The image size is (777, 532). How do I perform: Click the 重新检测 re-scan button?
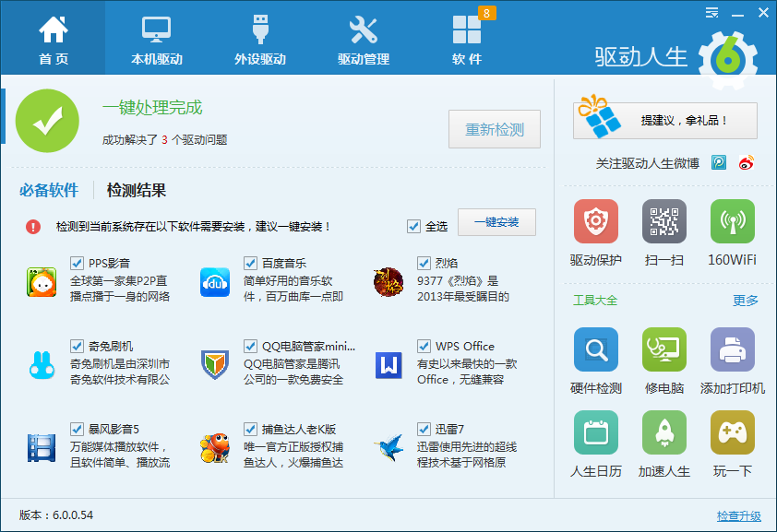point(495,129)
